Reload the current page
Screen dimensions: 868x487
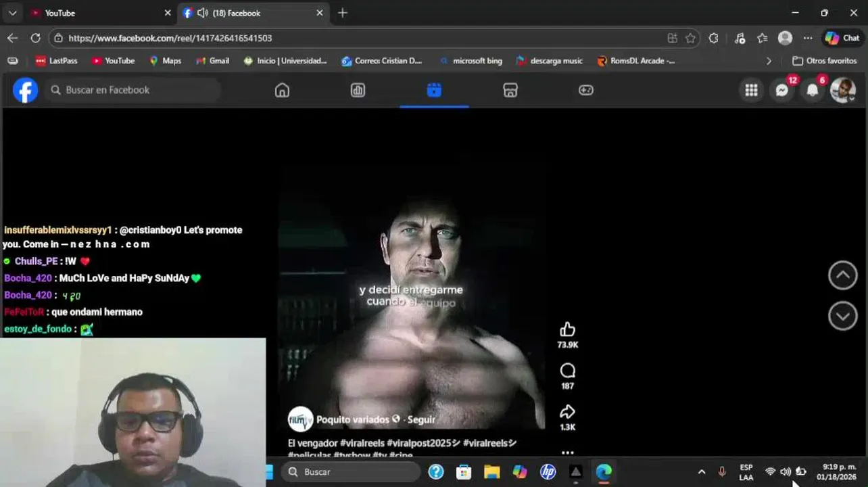click(x=35, y=39)
